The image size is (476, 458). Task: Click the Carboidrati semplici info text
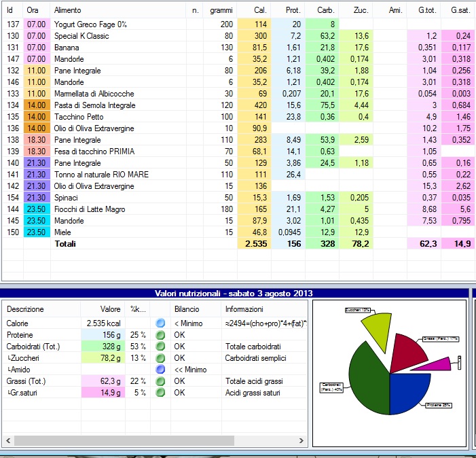pyautogui.click(x=255, y=358)
